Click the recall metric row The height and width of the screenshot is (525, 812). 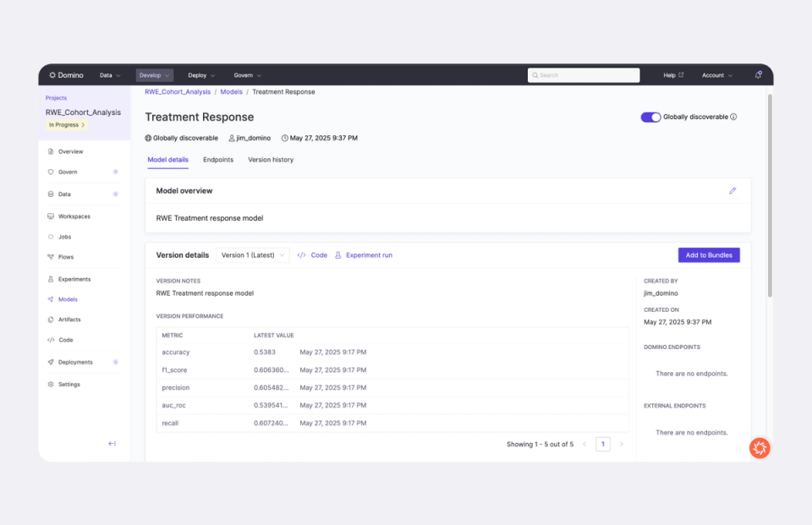[x=392, y=423]
